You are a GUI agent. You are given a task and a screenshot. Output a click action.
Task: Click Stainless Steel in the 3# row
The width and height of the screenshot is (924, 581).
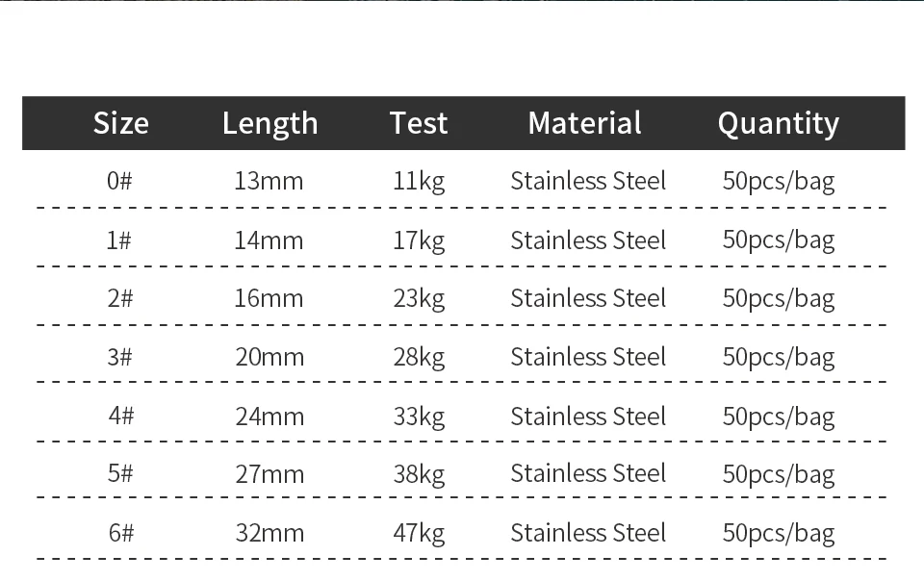588,357
